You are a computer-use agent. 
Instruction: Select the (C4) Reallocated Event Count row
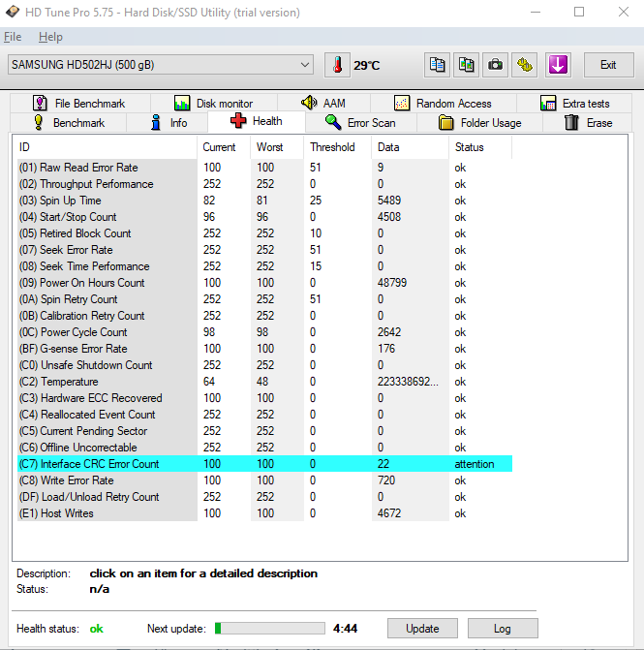[264, 415]
